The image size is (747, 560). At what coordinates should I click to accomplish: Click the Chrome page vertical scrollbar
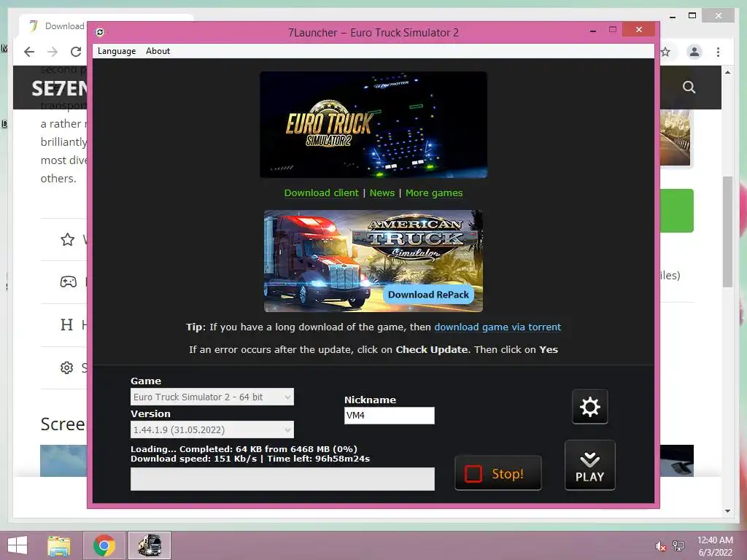click(727, 232)
